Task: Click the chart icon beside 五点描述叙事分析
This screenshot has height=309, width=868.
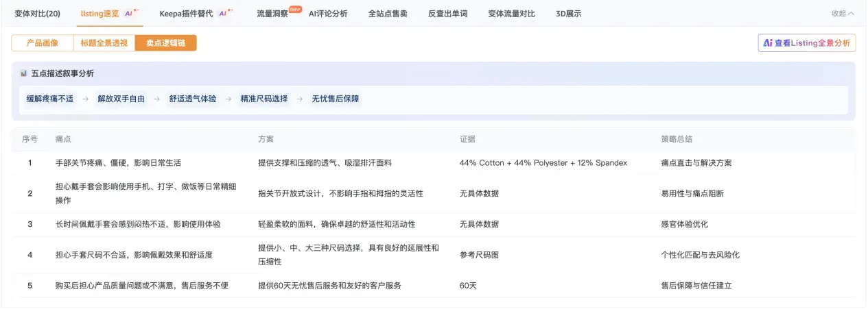Action: point(24,73)
